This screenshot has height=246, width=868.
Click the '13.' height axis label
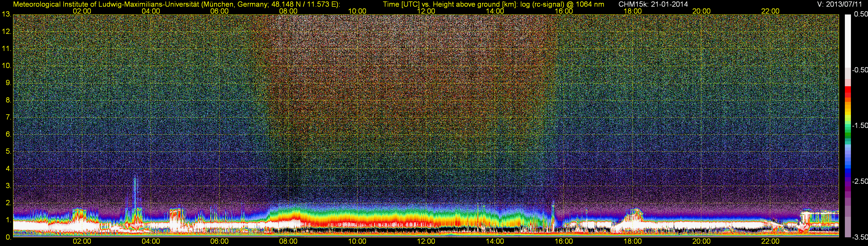(x=6, y=14)
